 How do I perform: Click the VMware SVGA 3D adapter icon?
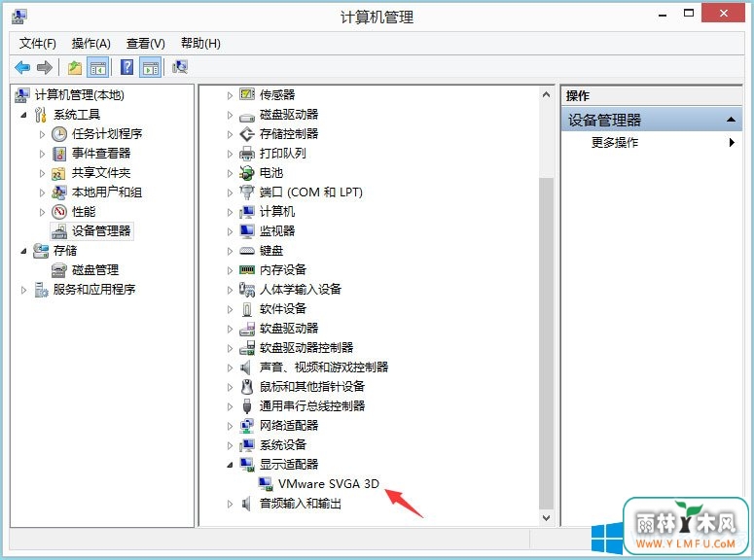[x=266, y=483]
